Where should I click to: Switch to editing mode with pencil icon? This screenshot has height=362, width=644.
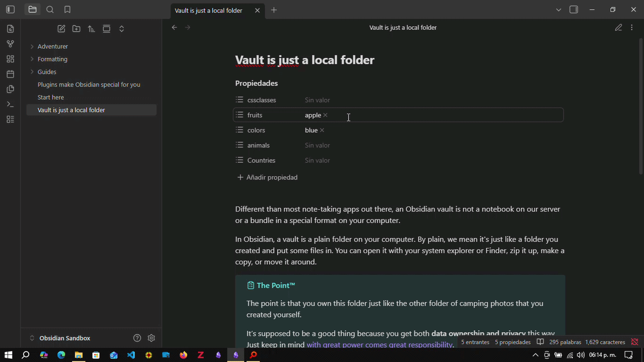(x=618, y=27)
